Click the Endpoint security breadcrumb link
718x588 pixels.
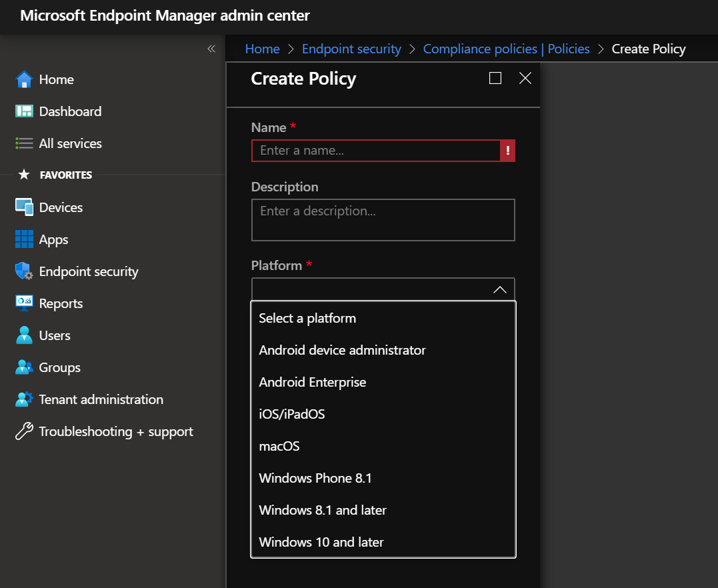pyautogui.click(x=351, y=49)
